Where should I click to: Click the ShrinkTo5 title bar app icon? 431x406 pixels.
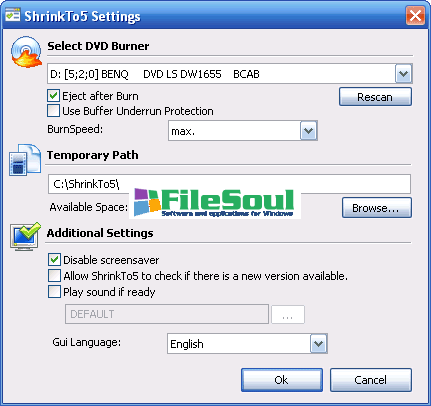13,15
